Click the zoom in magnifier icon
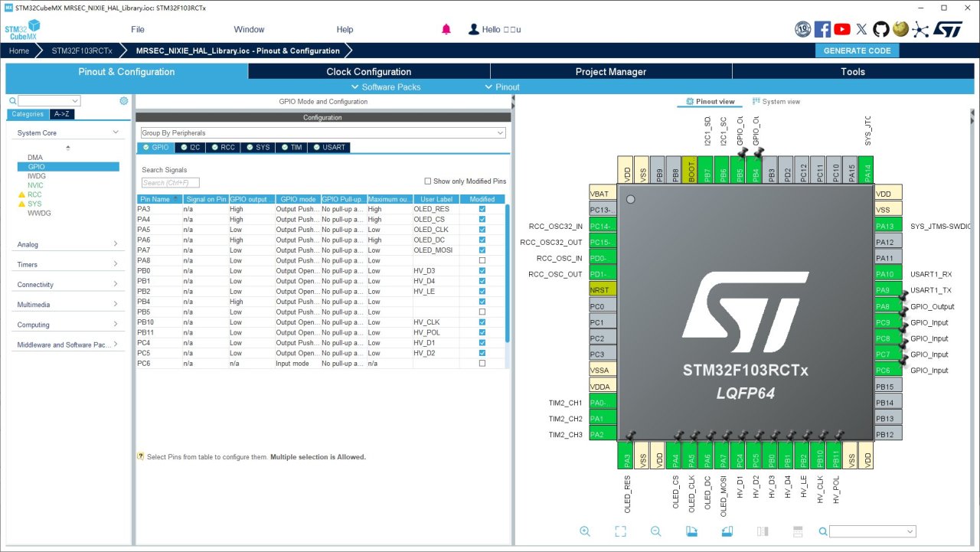Screen dimensions: 980x552 click(585, 531)
